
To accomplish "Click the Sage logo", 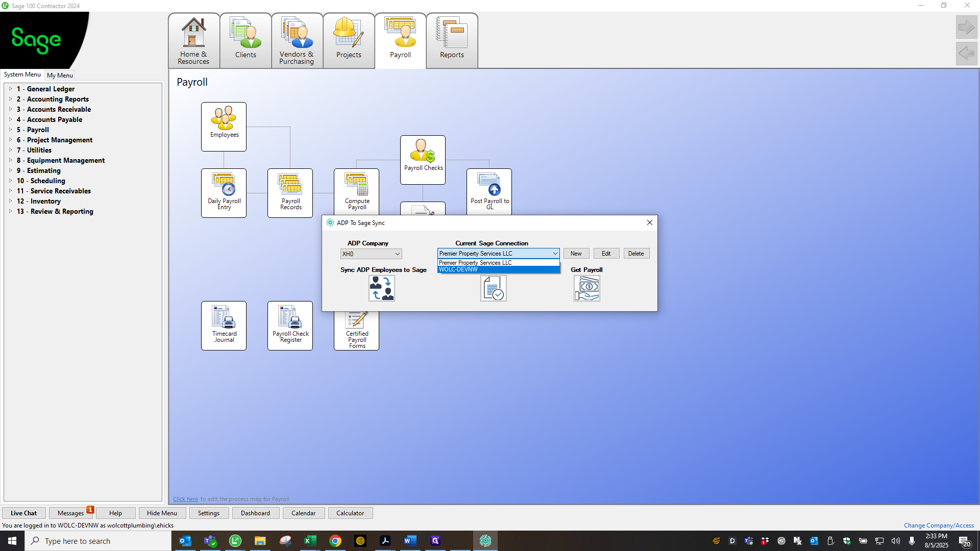I will coord(36,40).
